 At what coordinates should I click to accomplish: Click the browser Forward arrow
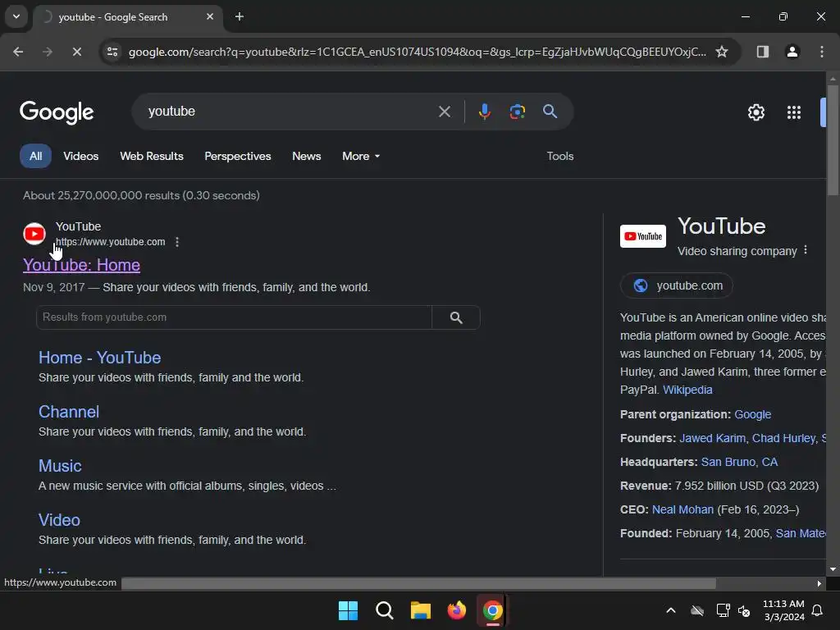click(48, 52)
